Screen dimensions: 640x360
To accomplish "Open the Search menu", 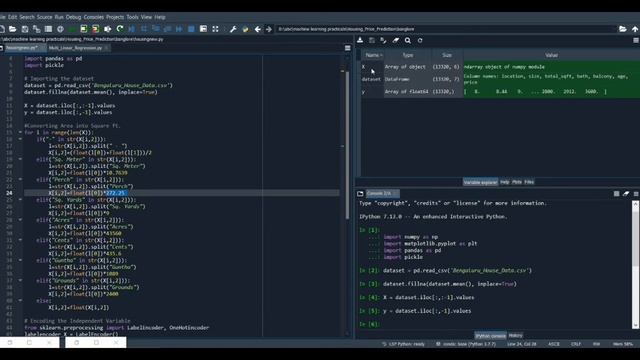I will (x=27, y=17).
